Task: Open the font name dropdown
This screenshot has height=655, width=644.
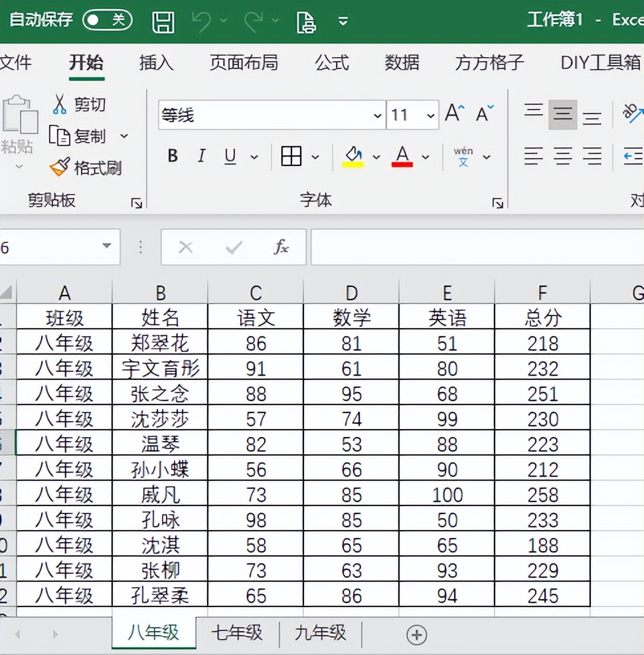Action: (378, 116)
